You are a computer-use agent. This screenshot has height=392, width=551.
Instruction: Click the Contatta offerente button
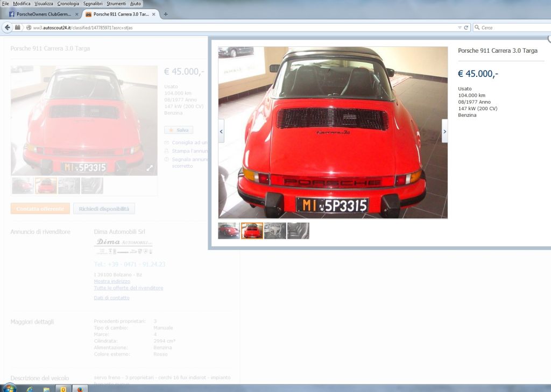click(40, 209)
